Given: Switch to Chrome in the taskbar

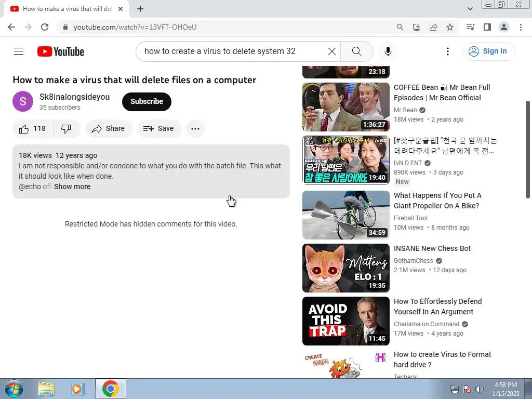Looking at the screenshot, I should [x=110, y=389].
